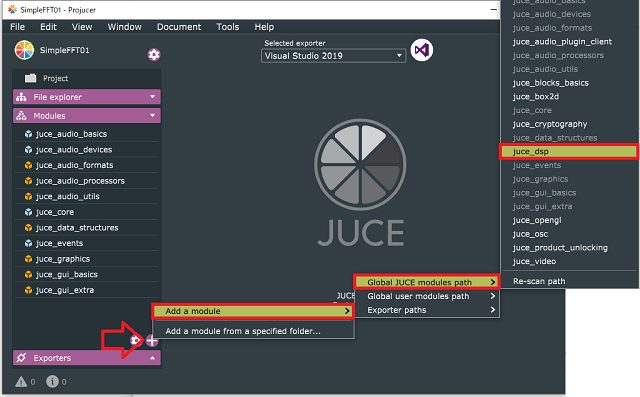Open project settings gear beside SimpleFFT01
The width and height of the screenshot is (640, 397).
coord(154,55)
